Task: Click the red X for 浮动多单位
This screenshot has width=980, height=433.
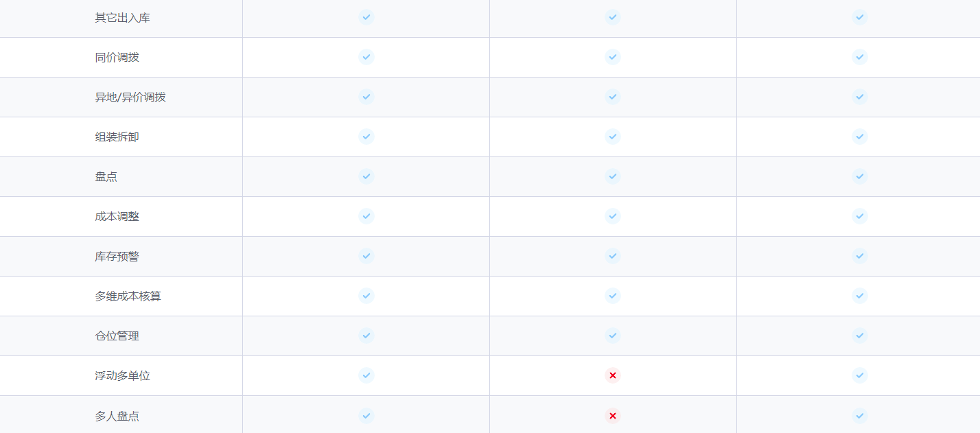Action: tap(613, 375)
